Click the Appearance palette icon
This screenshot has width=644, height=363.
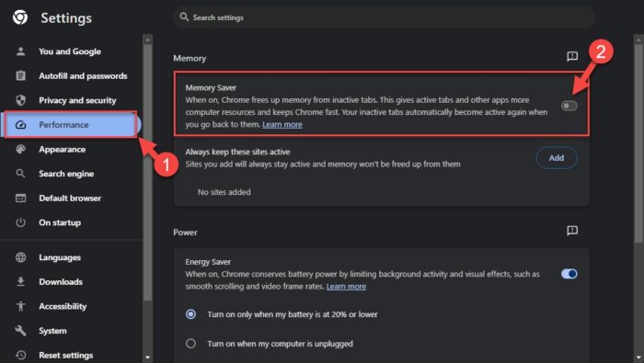coord(20,149)
